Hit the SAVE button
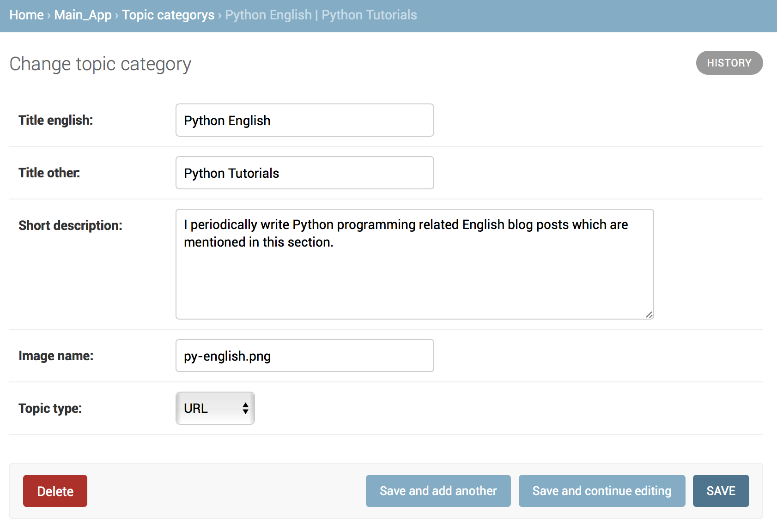The height and width of the screenshot is (532, 777). coord(721,491)
